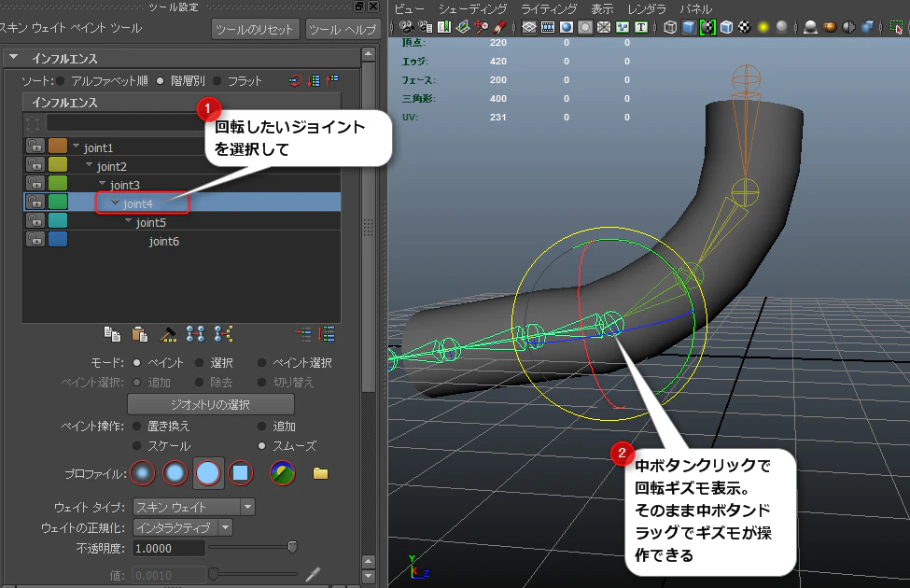Click the weight hammer icon

coord(168,334)
